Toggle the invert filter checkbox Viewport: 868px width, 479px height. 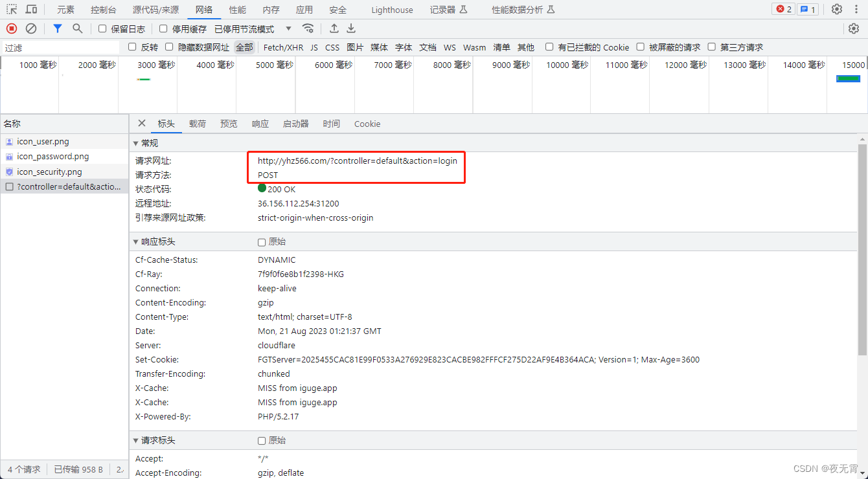click(x=132, y=47)
